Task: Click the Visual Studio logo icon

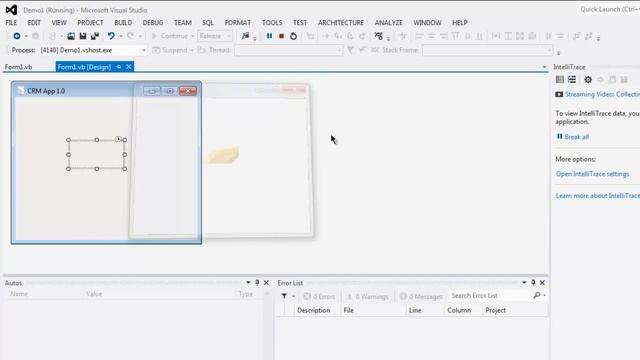Action: point(11,10)
